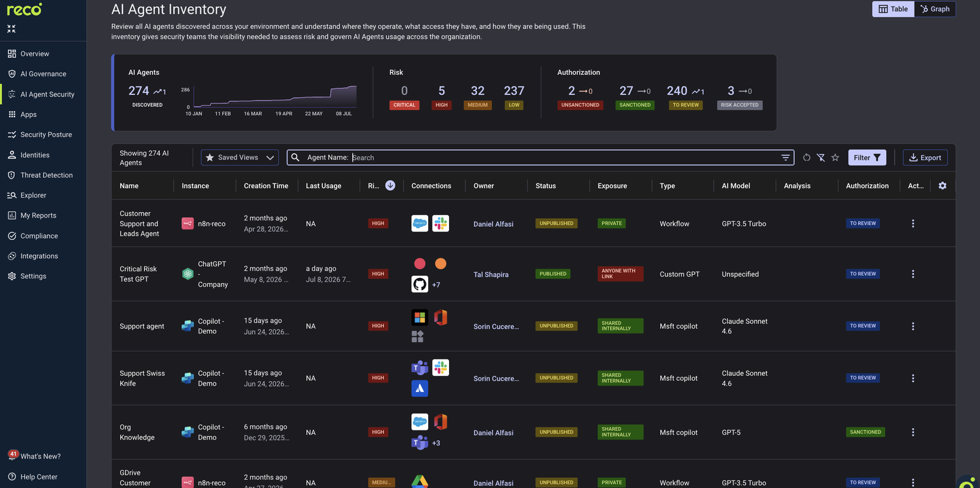Screen dimensions: 980x488
Task: Click ChatGPT instance icon in Critical Risk row
Action: (x=187, y=274)
